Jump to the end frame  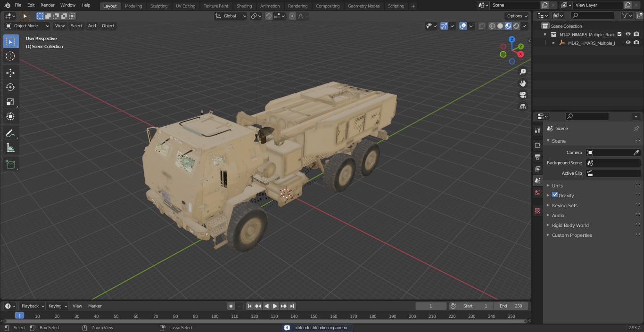[x=292, y=306]
